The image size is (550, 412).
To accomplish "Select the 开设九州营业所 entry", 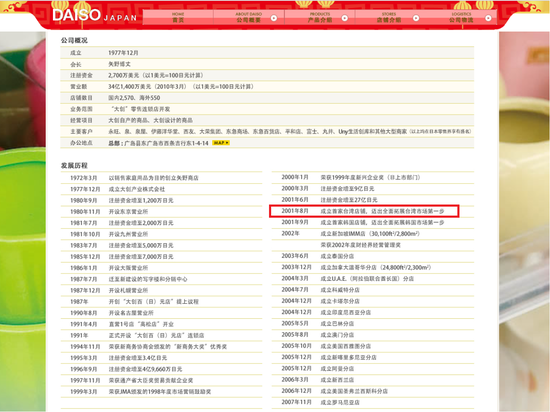I will click(128, 234).
